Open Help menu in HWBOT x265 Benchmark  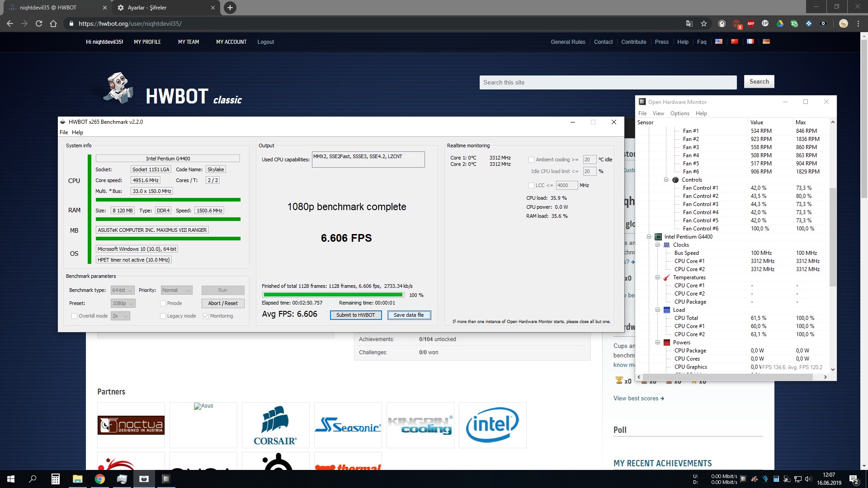coord(77,132)
